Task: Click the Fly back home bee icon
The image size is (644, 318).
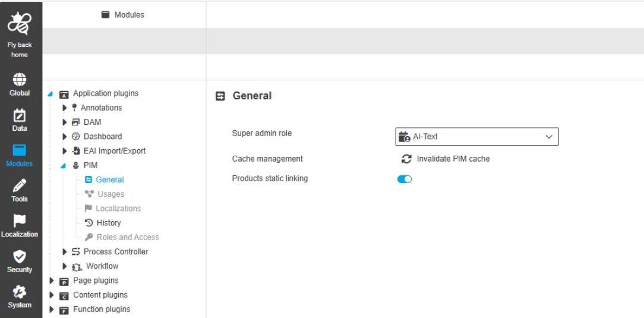Action: [21, 24]
